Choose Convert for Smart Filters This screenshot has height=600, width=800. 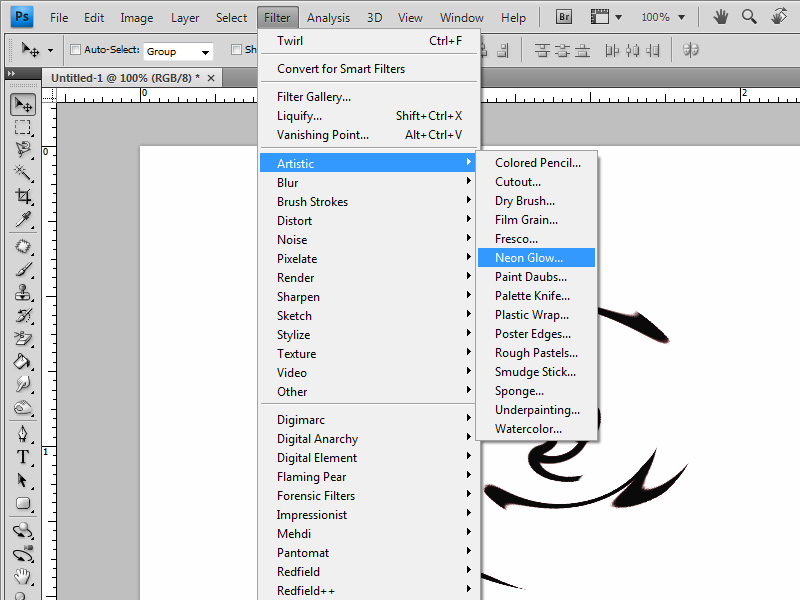[341, 69]
